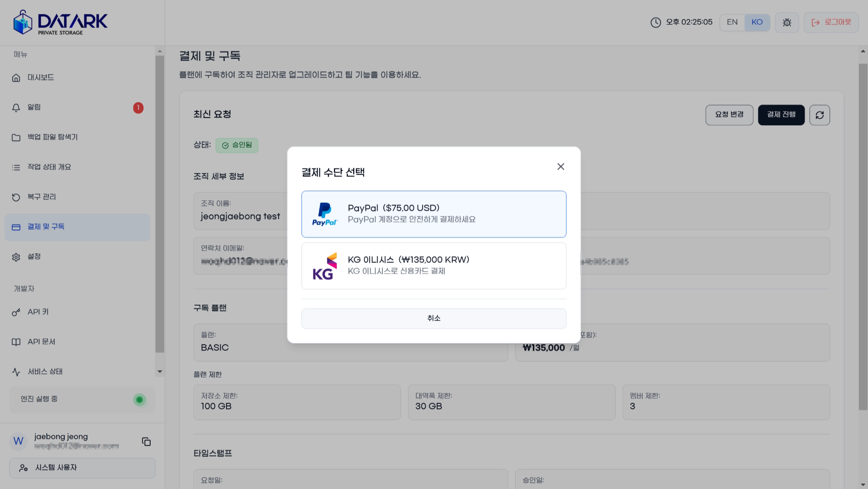Open 알림 menu item
The width and height of the screenshot is (868, 489).
[77, 108]
